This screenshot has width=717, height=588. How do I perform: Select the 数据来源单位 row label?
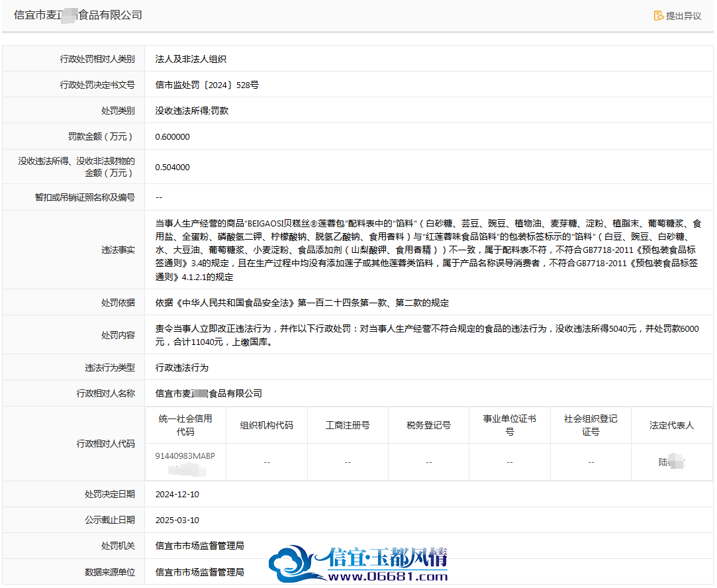[x=110, y=572]
